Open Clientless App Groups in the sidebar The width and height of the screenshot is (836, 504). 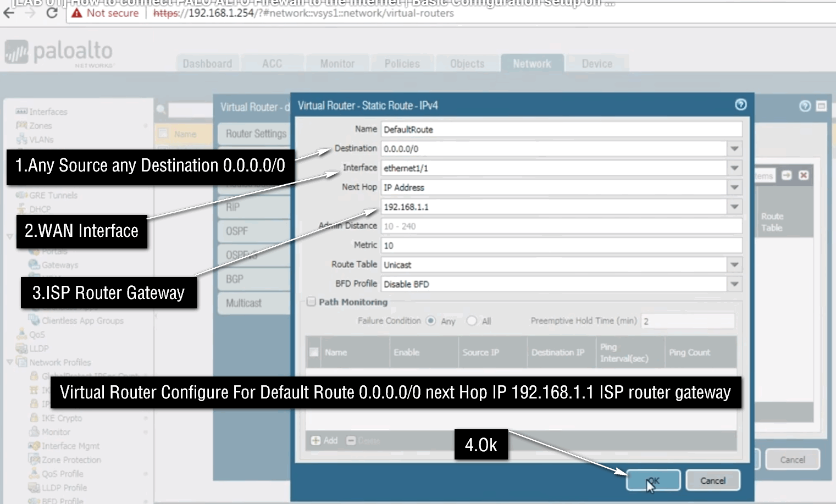pyautogui.click(x=82, y=320)
